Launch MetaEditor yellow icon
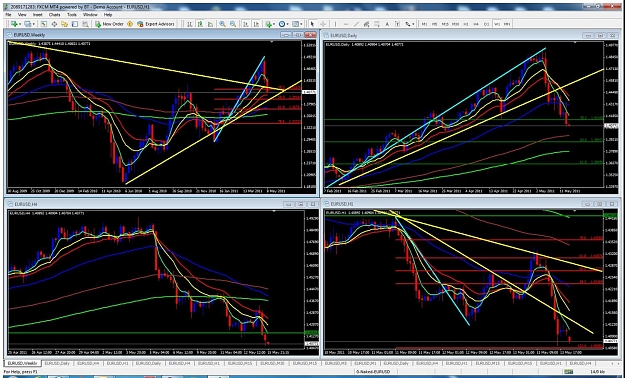The height and width of the screenshot is (378, 625). click(x=130, y=24)
